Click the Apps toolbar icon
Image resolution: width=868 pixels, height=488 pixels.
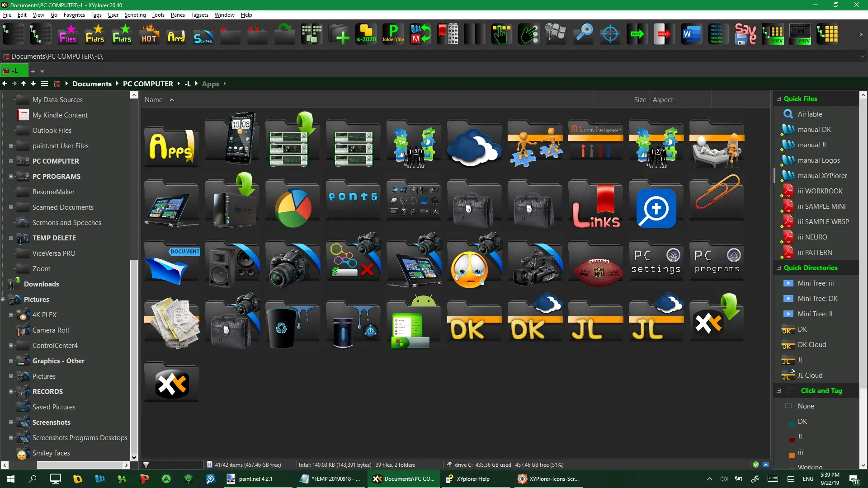coord(176,34)
